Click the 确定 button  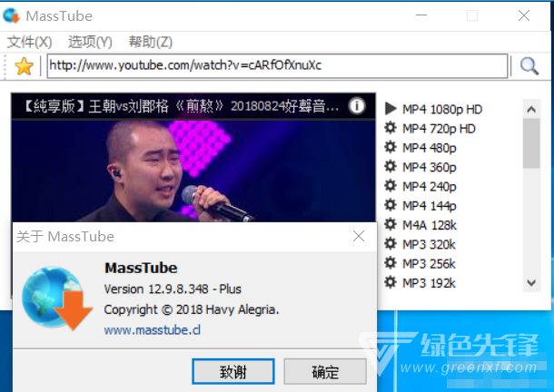tap(325, 371)
